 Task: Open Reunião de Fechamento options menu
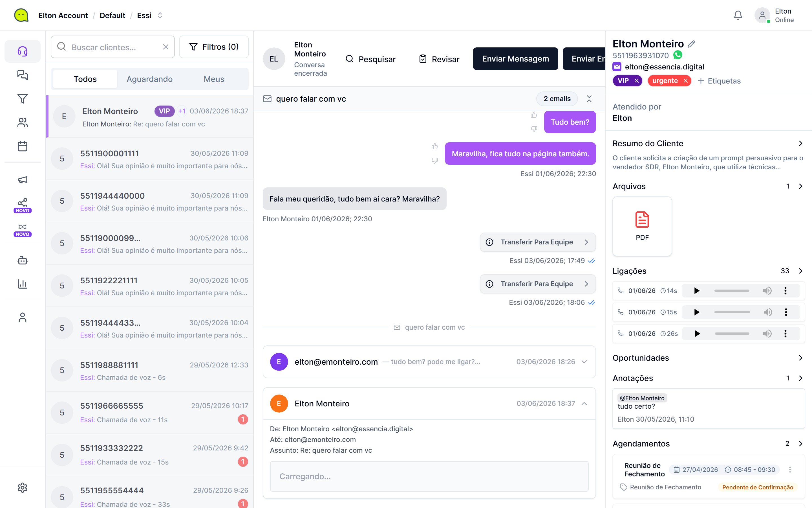pos(790,469)
